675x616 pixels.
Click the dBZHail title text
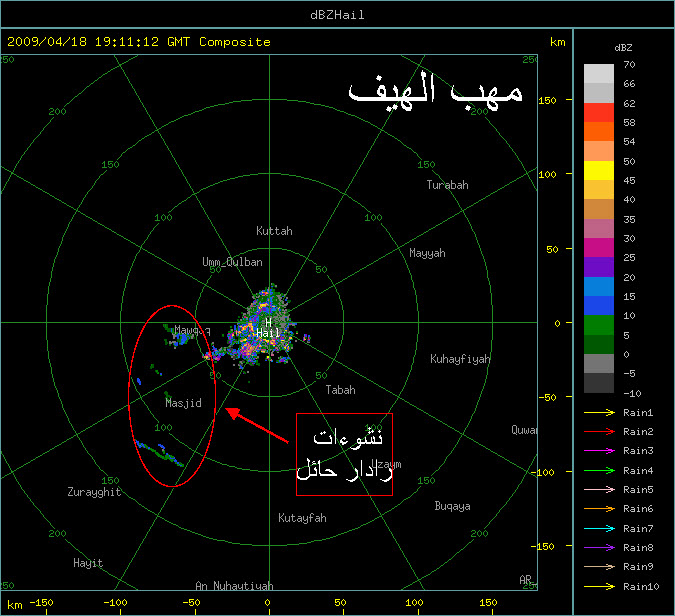337,15
